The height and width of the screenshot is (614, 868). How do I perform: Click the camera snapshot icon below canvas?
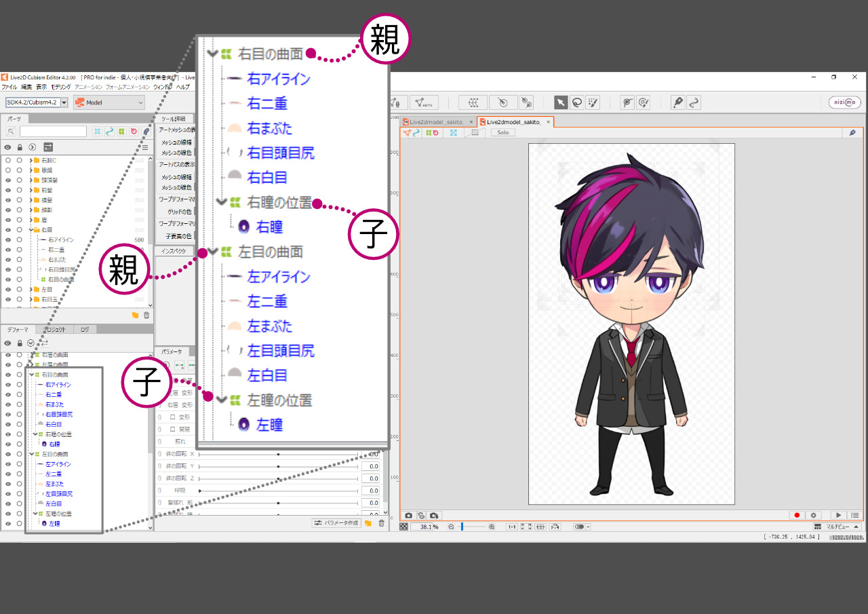tap(409, 516)
